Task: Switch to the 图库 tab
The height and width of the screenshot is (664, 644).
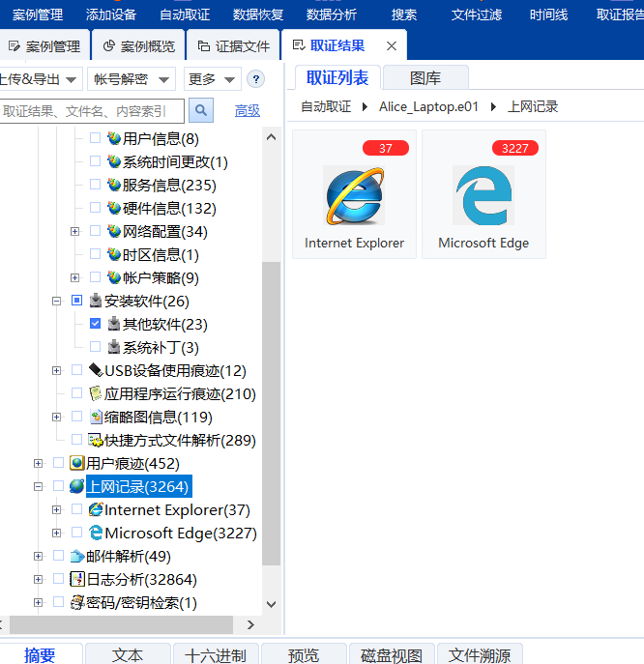Action: pos(425,78)
